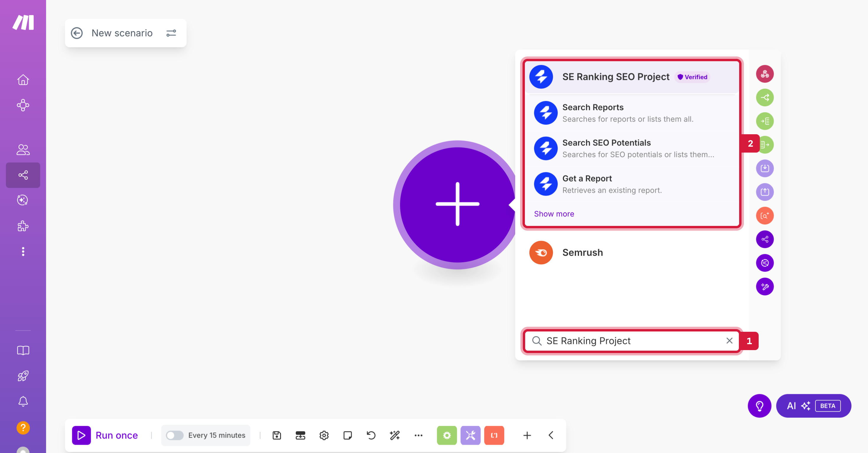
Task: Expand more options three-dot menu in toolbar
Action: pyautogui.click(x=418, y=435)
